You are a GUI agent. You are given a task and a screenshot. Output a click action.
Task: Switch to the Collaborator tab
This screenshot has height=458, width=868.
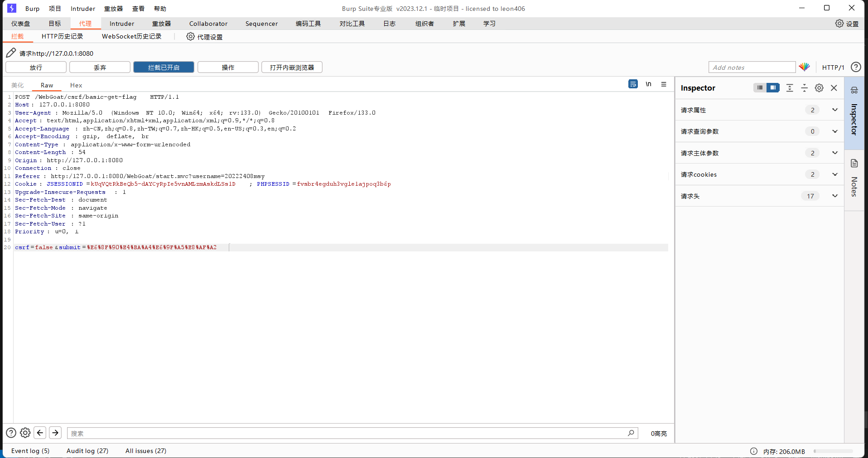pyautogui.click(x=208, y=24)
